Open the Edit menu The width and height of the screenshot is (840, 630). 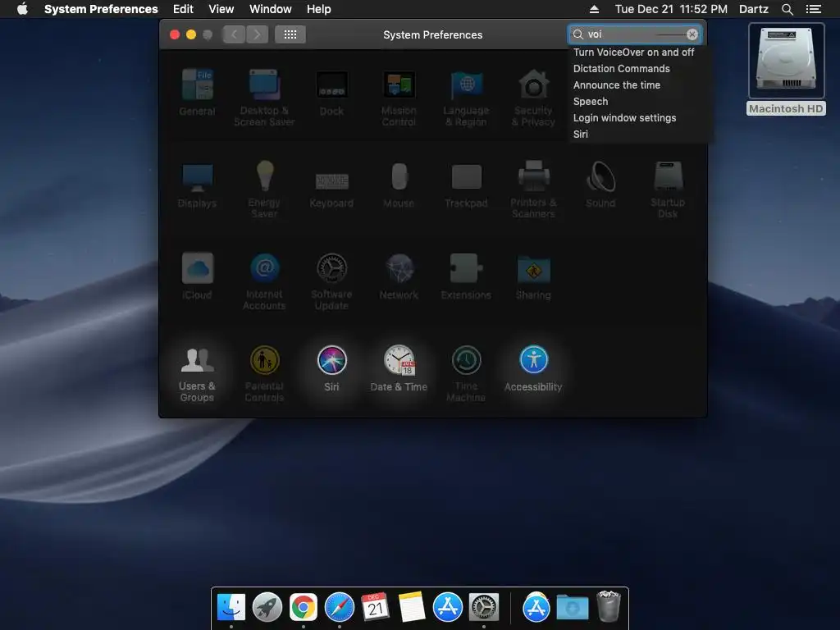click(x=183, y=9)
